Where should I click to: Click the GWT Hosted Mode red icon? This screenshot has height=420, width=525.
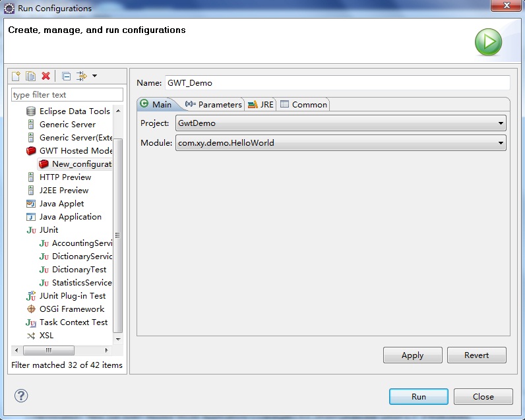click(31, 150)
